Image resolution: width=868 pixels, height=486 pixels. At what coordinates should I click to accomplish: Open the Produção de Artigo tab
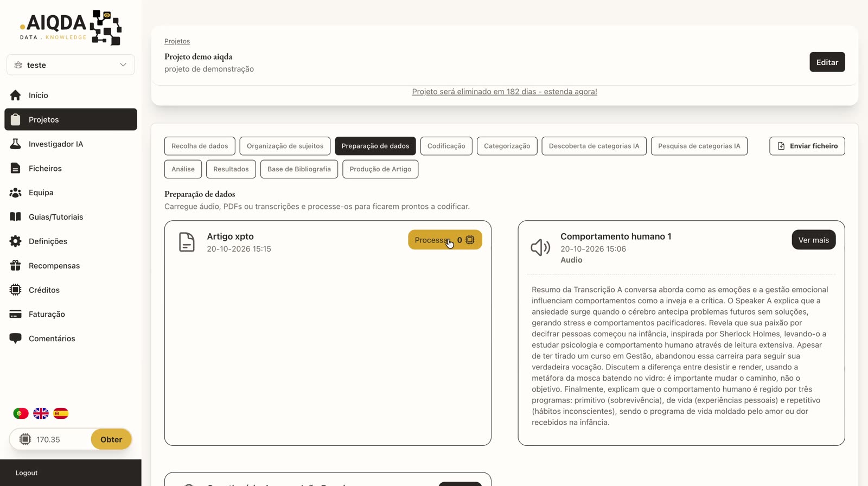(x=380, y=169)
